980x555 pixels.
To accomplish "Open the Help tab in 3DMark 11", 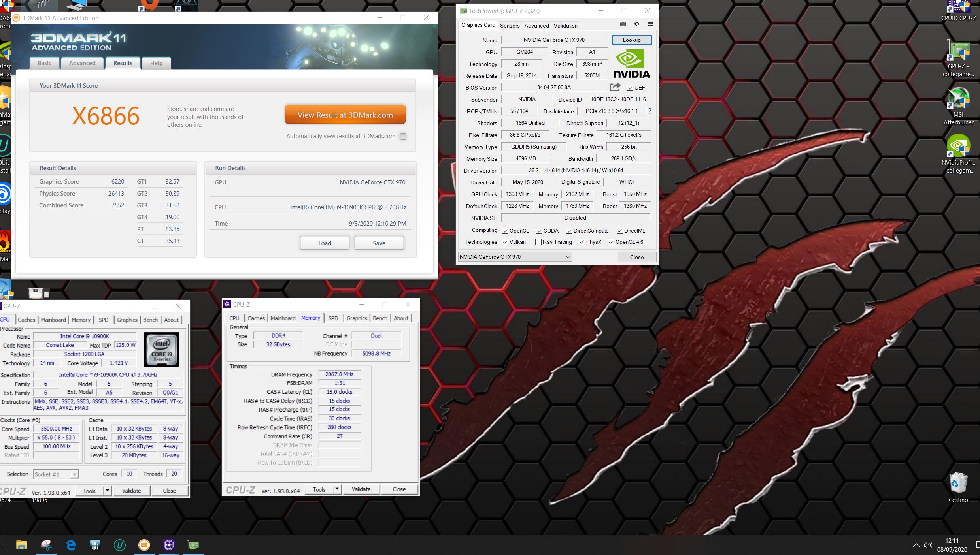I will pyautogui.click(x=156, y=63).
